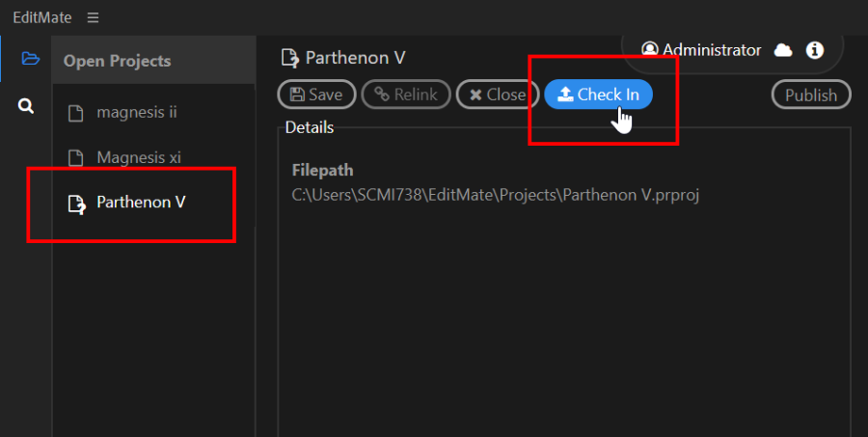Click the cloud connection status icon
The height and width of the screenshot is (437, 868).
point(783,50)
